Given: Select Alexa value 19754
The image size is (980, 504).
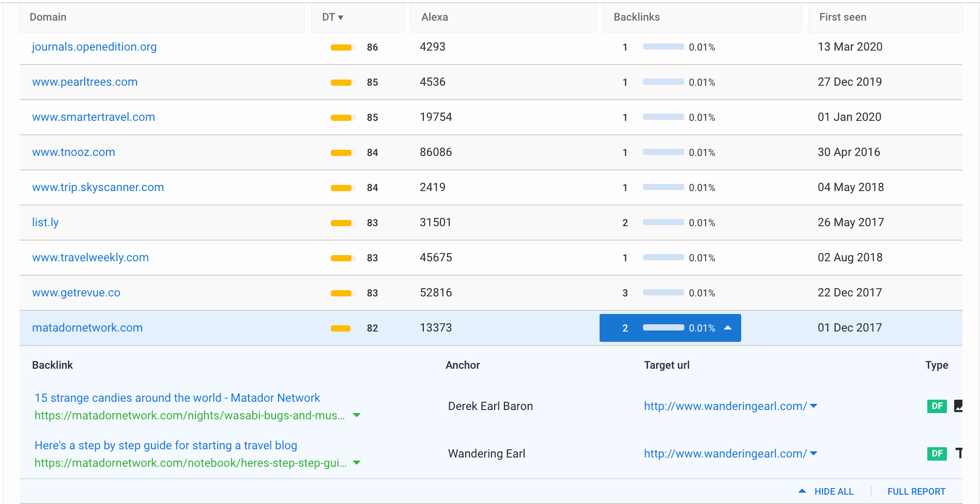Looking at the screenshot, I should (436, 117).
